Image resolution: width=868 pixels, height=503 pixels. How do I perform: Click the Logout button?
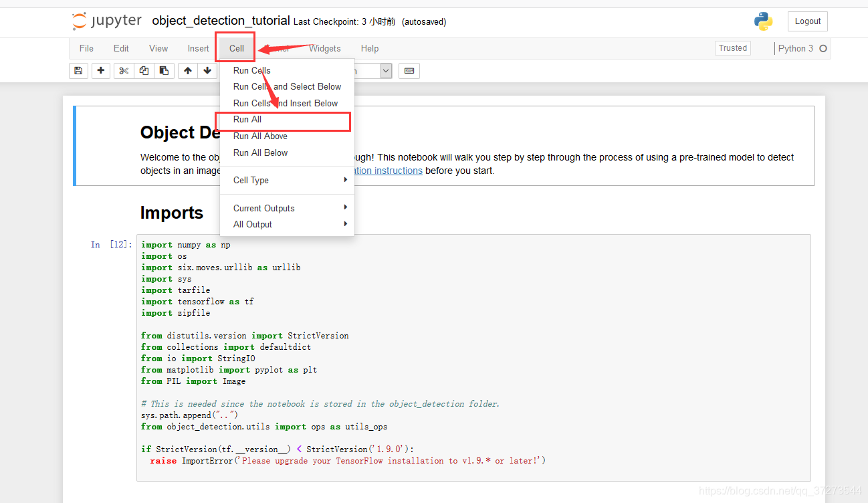808,21
